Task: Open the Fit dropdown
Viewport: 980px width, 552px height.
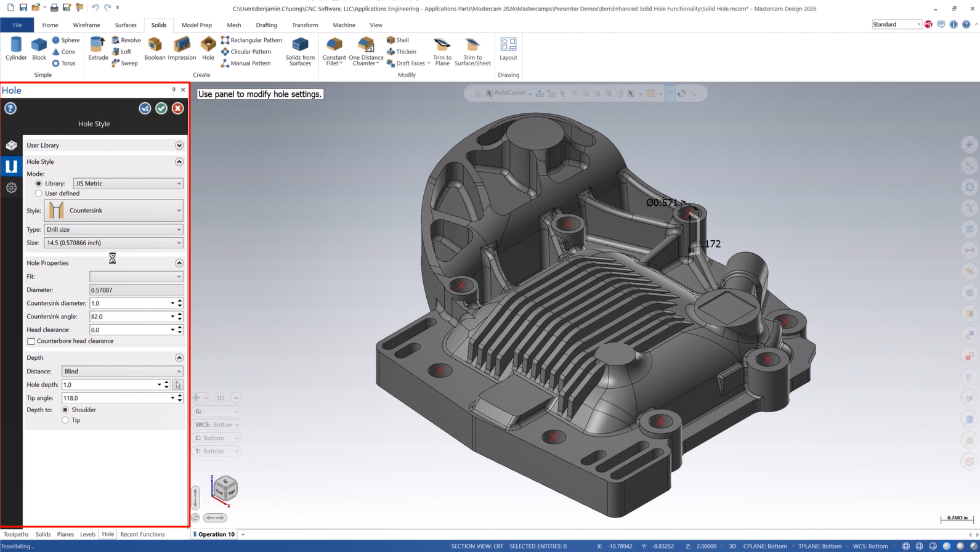Action: pyautogui.click(x=136, y=277)
